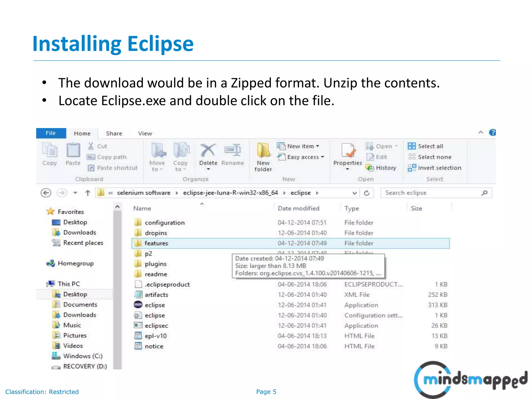The image size is (532, 399).
Task: Open the New item dropdown
Action: [298, 146]
